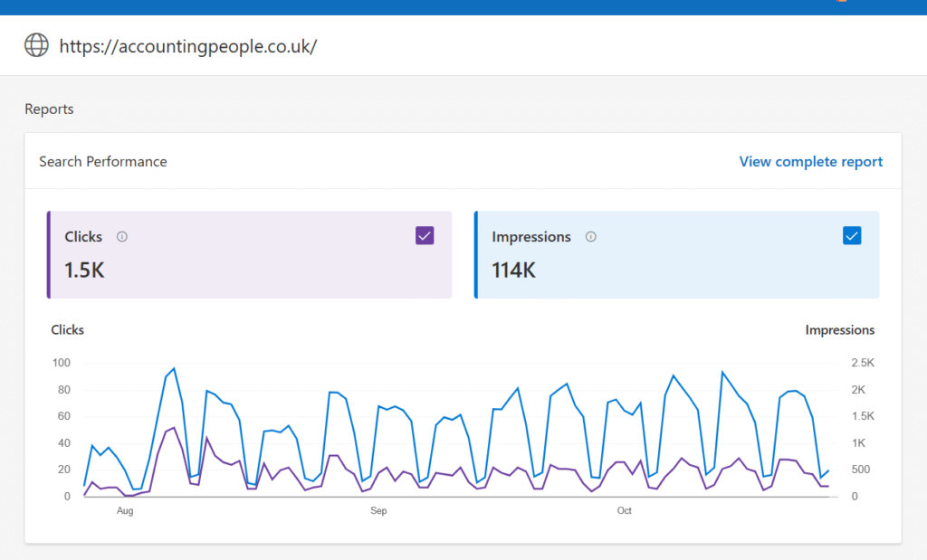This screenshot has height=560, width=927.
Task: Select the Sep marker on the chart axis
Action: [x=378, y=511]
